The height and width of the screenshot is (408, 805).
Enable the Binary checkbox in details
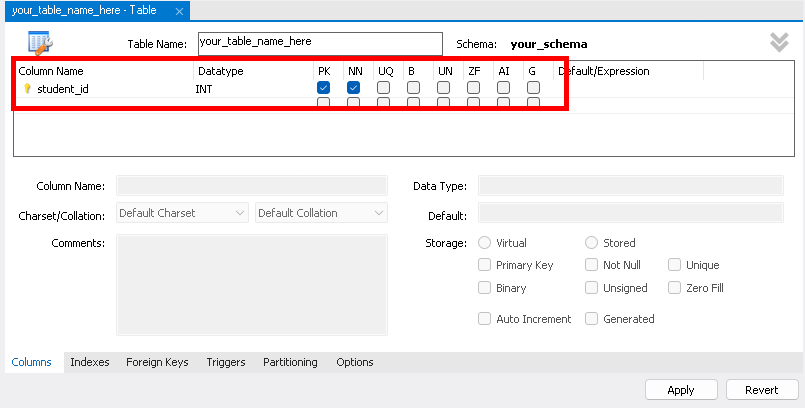click(484, 287)
